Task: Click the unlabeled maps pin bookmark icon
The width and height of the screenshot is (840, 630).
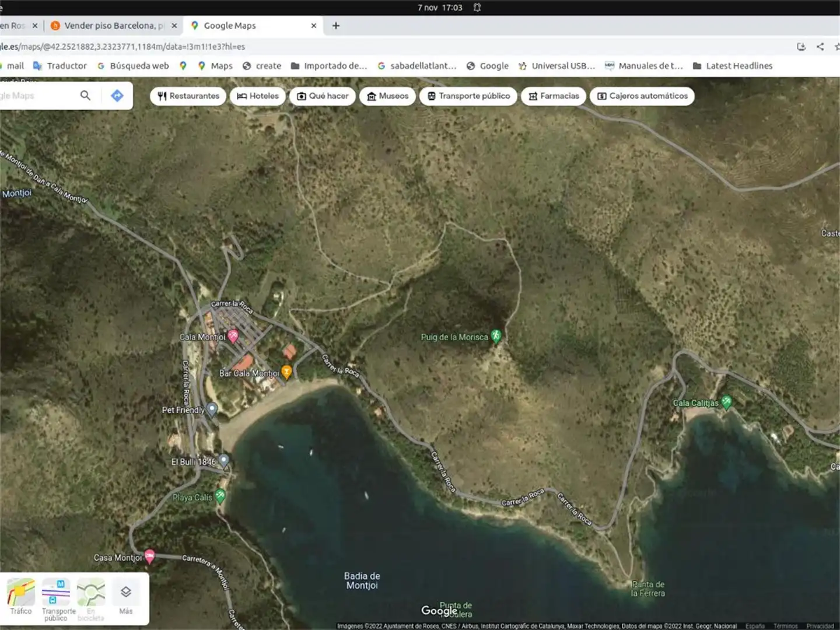Action: click(x=183, y=66)
